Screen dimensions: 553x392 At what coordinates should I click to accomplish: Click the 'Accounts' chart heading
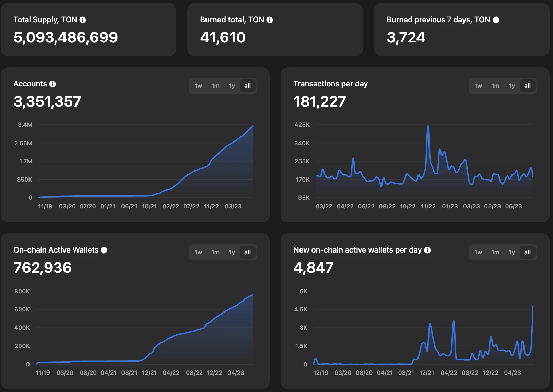[x=30, y=84]
